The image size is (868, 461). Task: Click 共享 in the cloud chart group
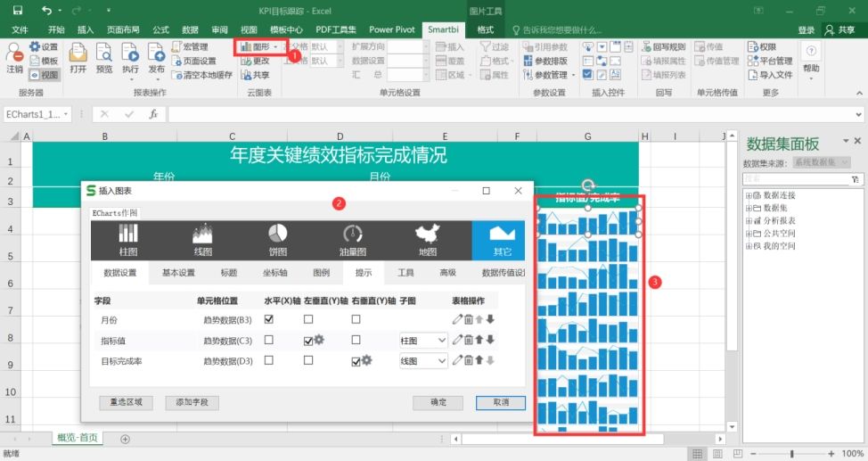(255, 75)
